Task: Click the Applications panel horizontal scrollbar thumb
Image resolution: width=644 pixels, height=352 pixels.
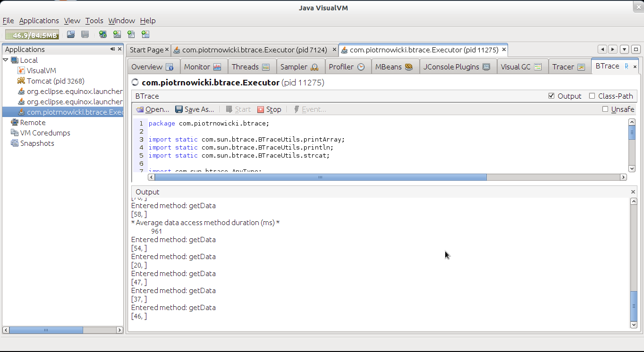Action: tap(46, 330)
